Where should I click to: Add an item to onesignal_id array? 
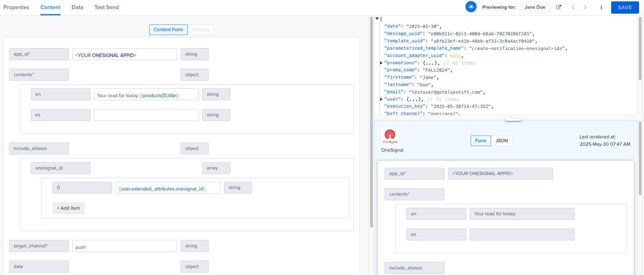coord(68,208)
